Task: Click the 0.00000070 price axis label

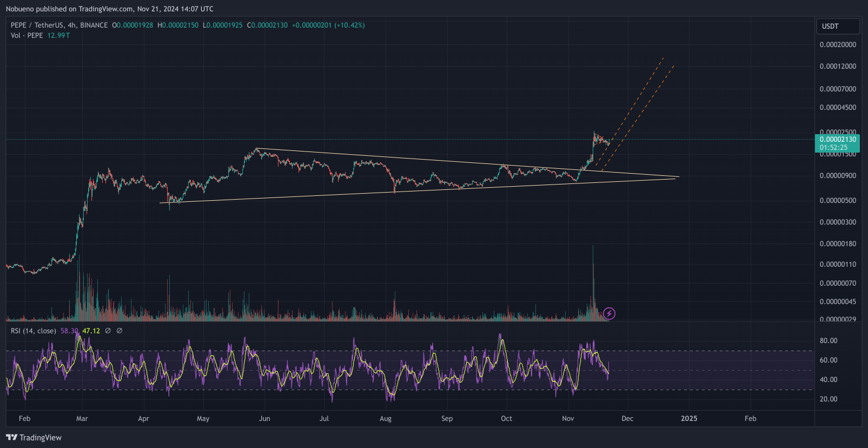Action: (x=838, y=284)
